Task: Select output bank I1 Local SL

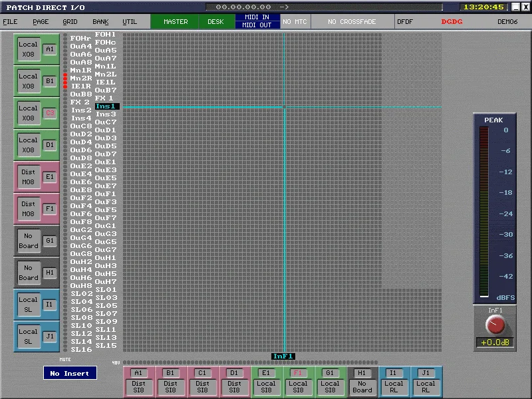Action: pyautogui.click(x=37, y=305)
